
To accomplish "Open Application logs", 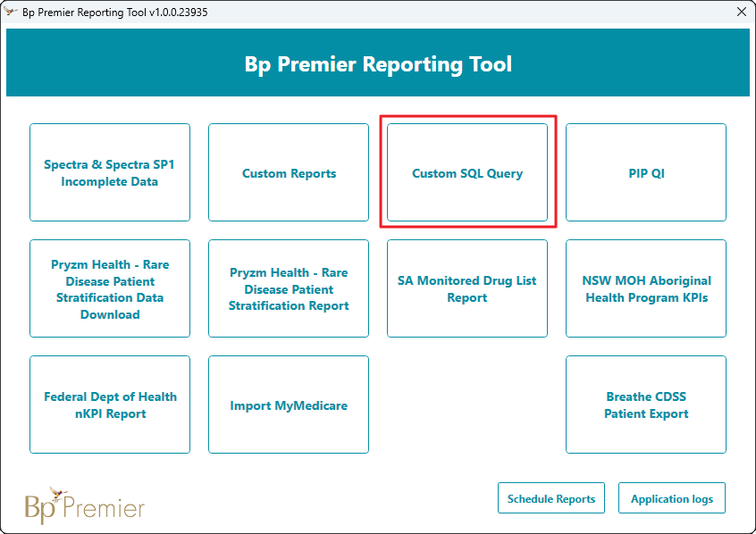I will click(672, 498).
